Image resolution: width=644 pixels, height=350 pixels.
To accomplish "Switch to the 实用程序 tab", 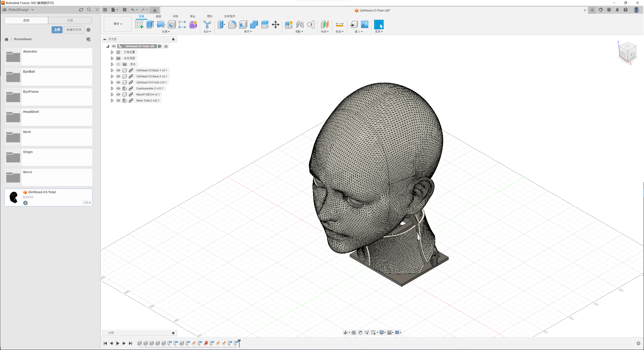I will [229, 16].
